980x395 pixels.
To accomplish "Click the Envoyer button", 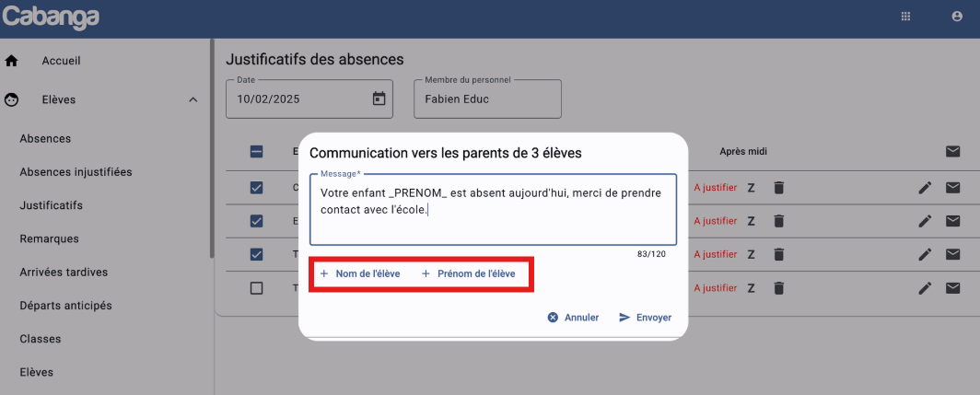I will click(x=645, y=318).
